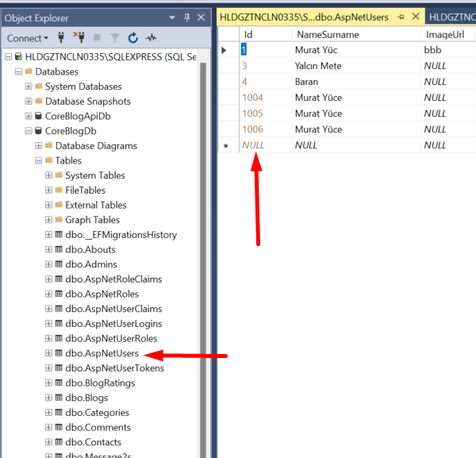476x458 pixels.
Task: Expand the System Tables folder
Action: click(x=48, y=175)
